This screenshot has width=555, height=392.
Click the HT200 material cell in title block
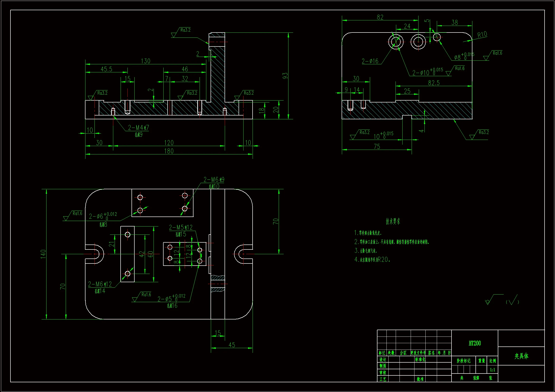coord(475,343)
